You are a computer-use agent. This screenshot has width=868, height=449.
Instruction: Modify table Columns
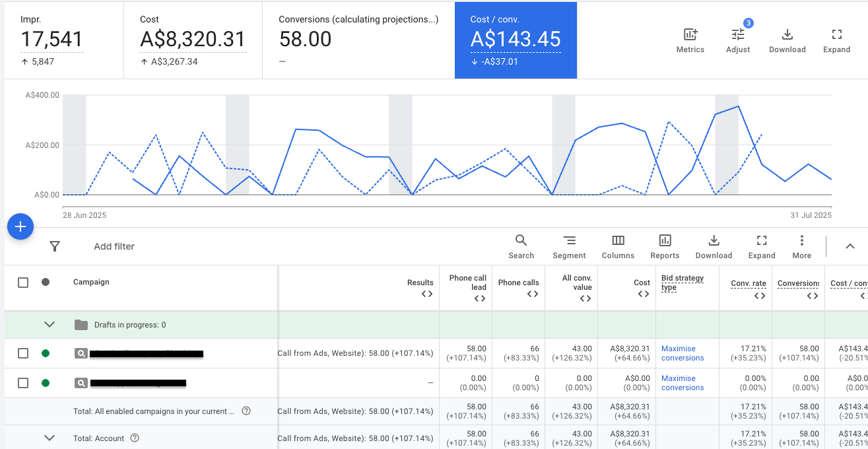pos(618,246)
